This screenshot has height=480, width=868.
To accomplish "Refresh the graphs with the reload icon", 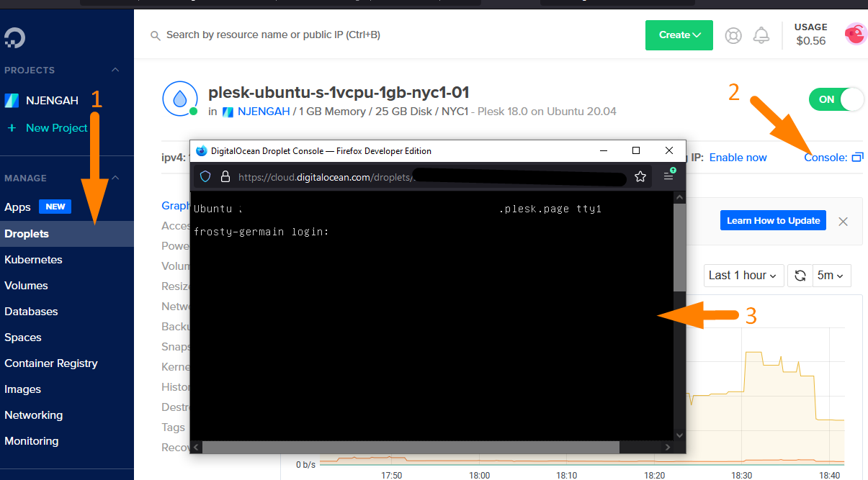I will tap(800, 275).
